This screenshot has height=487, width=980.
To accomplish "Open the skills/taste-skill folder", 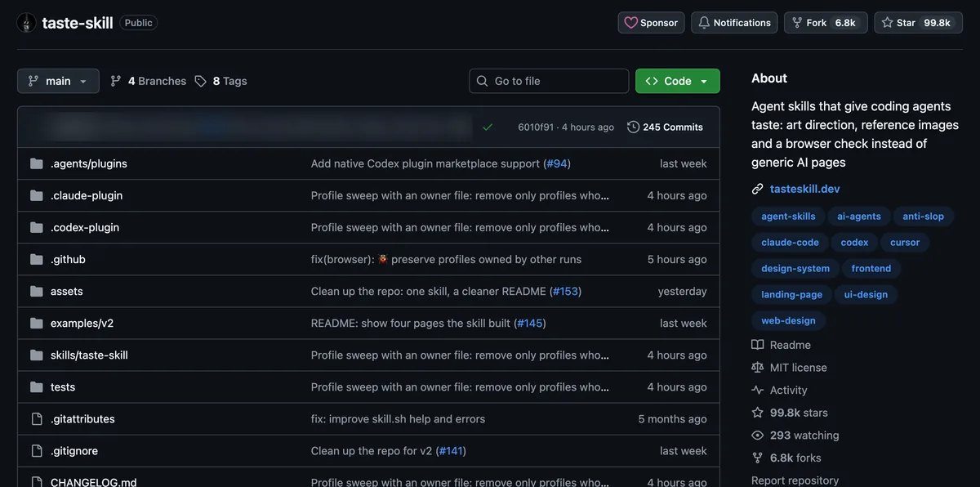I will pos(89,355).
